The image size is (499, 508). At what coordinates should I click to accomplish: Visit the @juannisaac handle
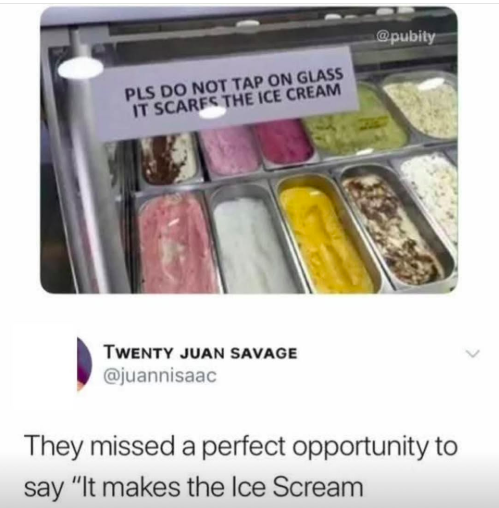[160, 376]
